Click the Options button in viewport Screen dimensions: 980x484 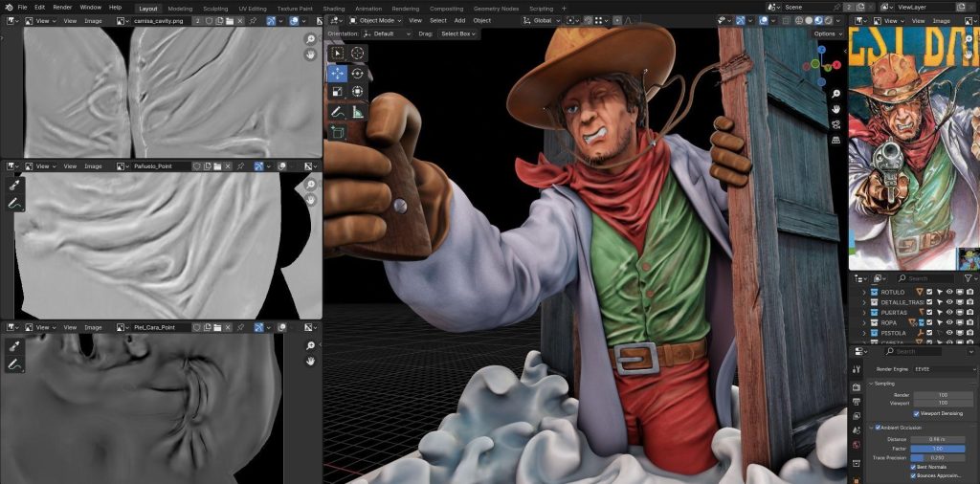click(x=828, y=33)
